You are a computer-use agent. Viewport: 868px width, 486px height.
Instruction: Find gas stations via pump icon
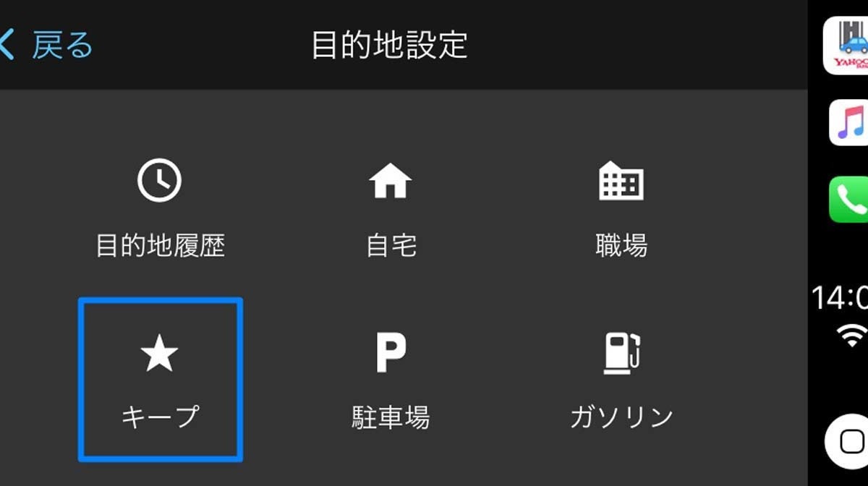tap(622, 353)
